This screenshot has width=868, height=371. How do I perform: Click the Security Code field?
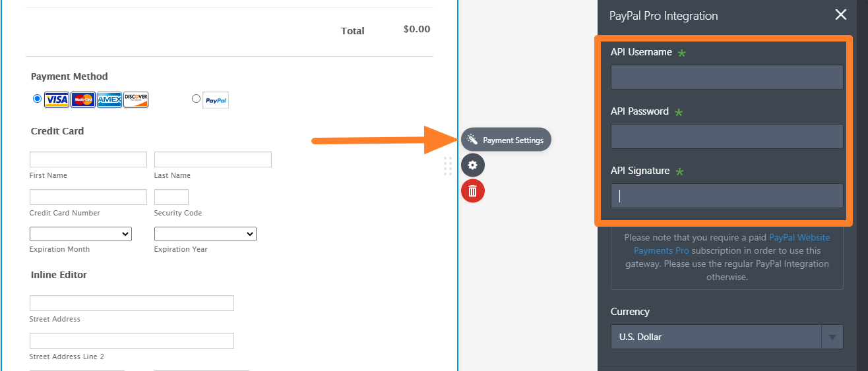(171, 197)
